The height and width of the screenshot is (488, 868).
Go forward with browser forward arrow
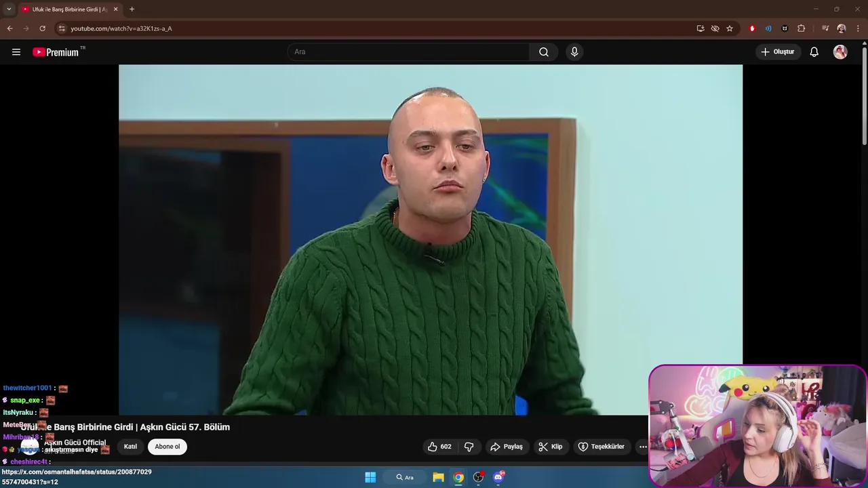(x=26, y=28)
